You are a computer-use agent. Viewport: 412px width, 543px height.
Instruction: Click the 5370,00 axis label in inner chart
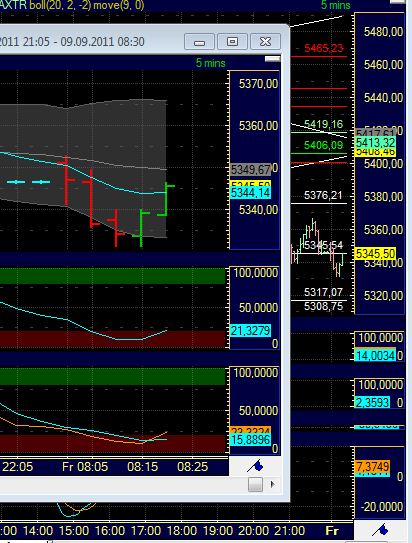pyautogui.click(x=258, y=84)
